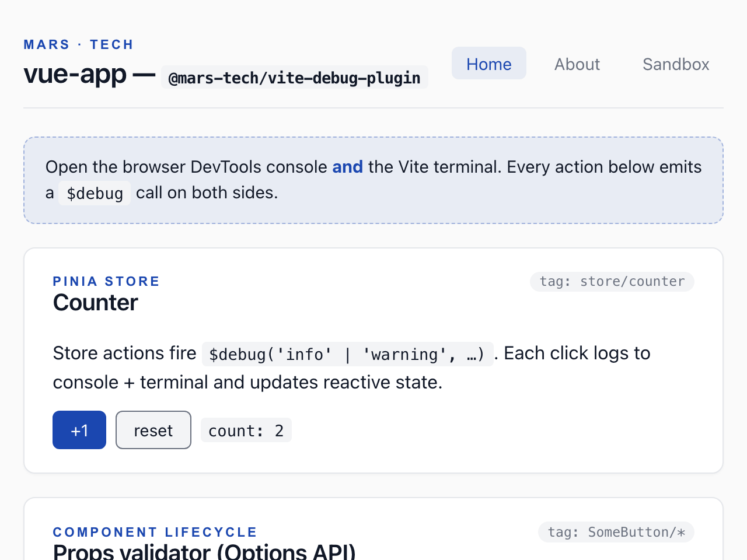
Task: Click the Counter heading
Action: click(x=96, y=303)
